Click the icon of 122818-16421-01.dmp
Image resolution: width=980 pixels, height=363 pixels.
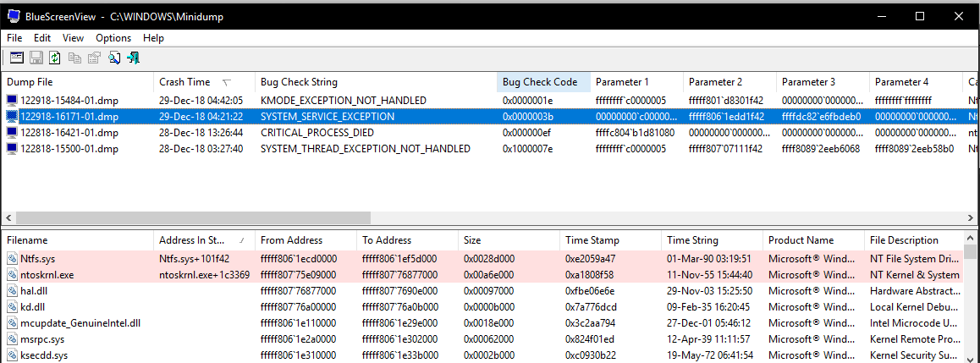12,133
